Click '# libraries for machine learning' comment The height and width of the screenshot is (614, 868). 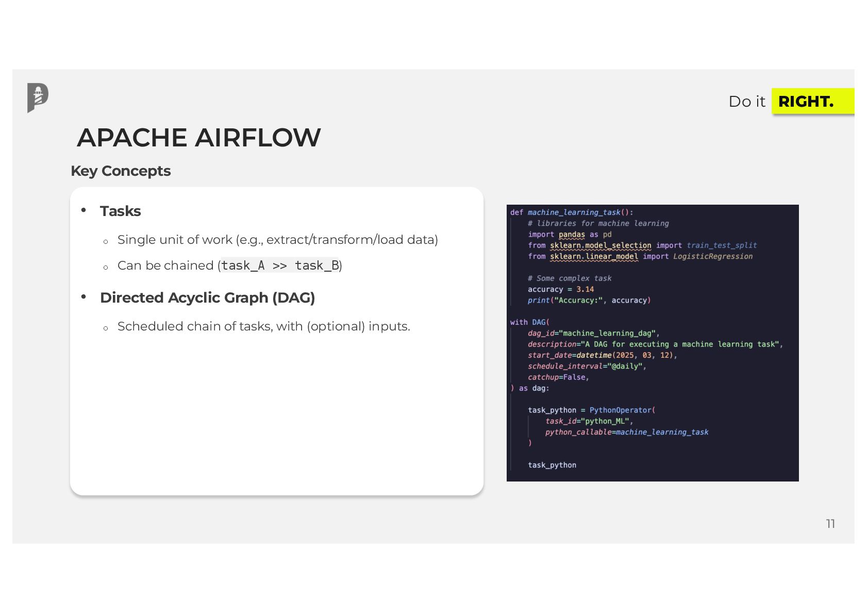coord(598,223)
